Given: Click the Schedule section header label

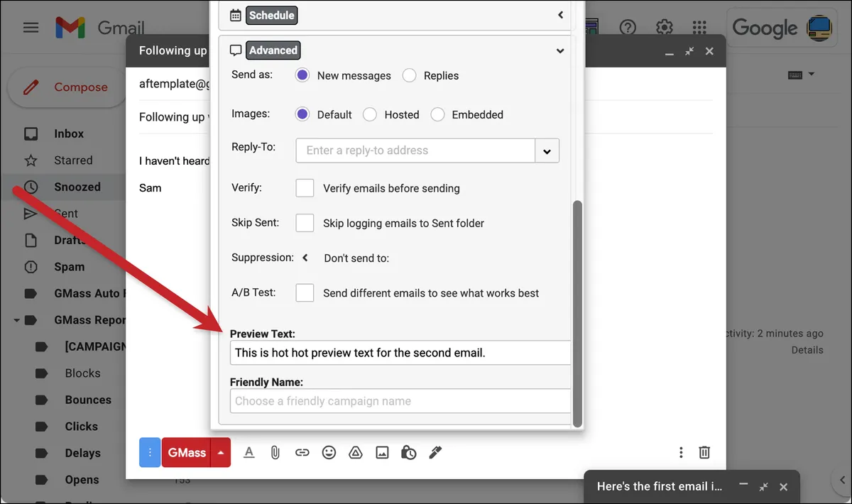Looking at the screenshot, I should 271,14.
